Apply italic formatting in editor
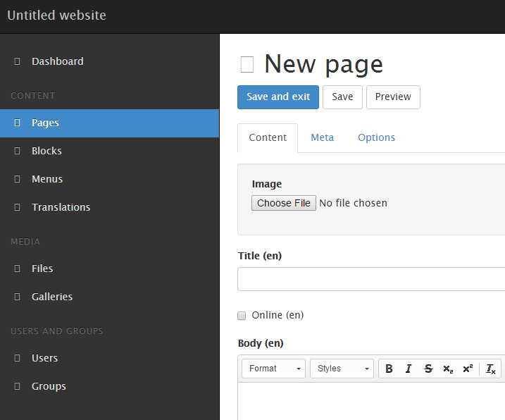The height and width of the screenshot is (420, 505). [409, 369]
